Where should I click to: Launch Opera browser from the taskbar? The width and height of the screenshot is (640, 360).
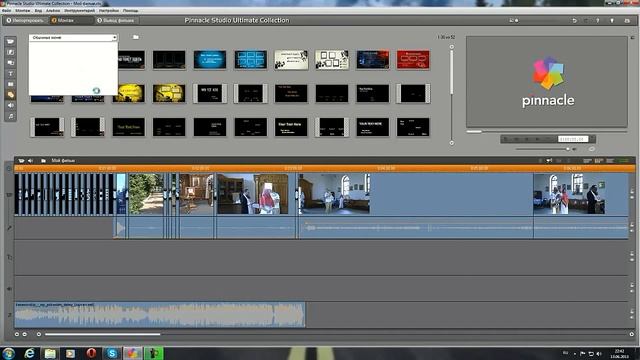tap(91, 353)
